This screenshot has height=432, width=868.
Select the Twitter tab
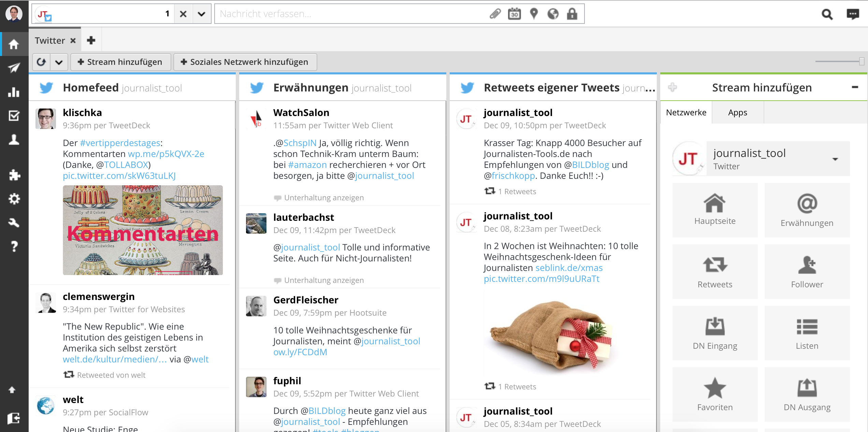50,41
